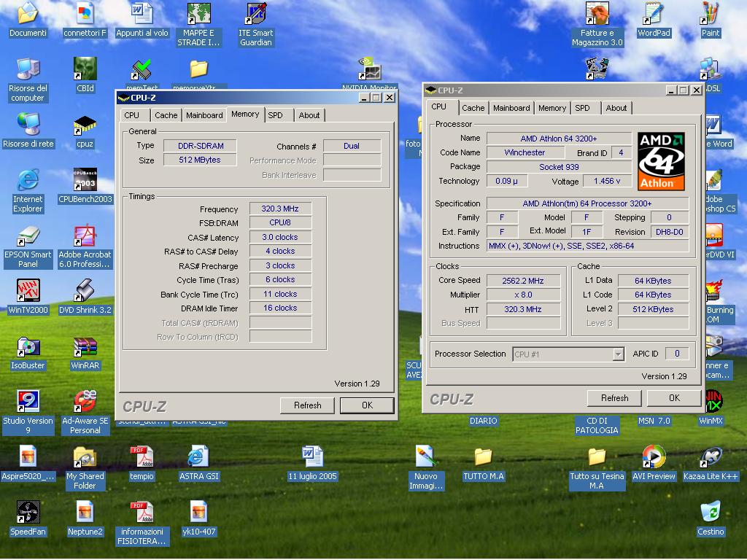Open the connettori F desktop icon
Screen dimensions: 747x560
85,13
